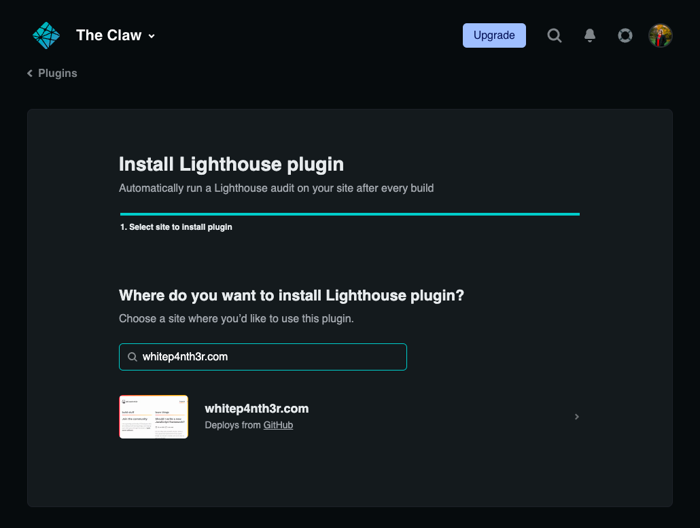Click the 'Install Lighthouse plugin' heading
700x528 pixels.
point(231,164)
